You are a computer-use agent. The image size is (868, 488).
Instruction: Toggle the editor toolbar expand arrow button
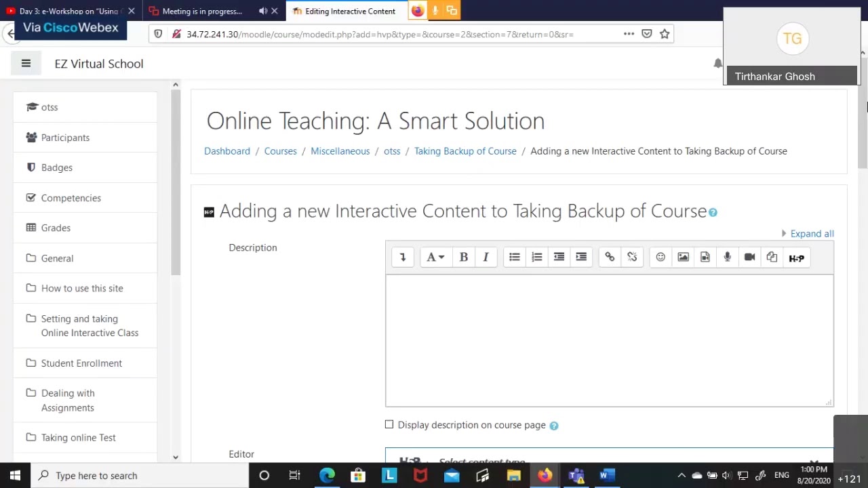pyautogui.click(x=403, y=258)
